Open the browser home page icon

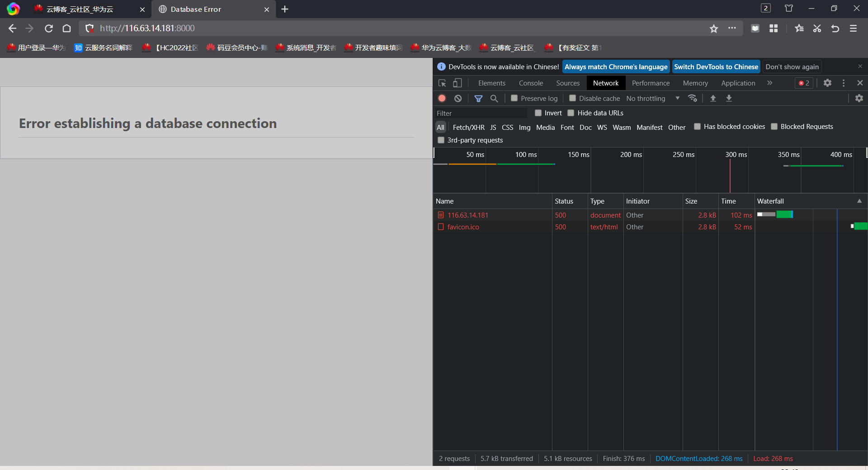[x=67, y=28]
